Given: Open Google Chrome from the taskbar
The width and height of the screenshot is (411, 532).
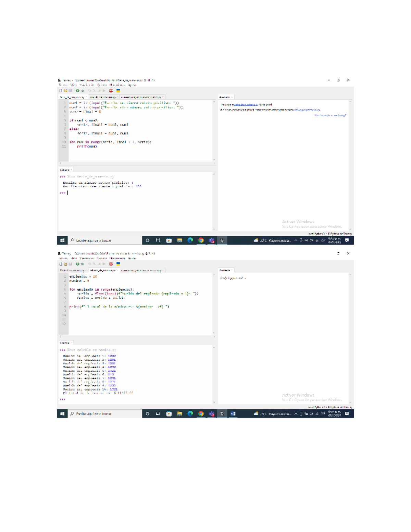Looking at the screenshot, I should pos(201,240).
